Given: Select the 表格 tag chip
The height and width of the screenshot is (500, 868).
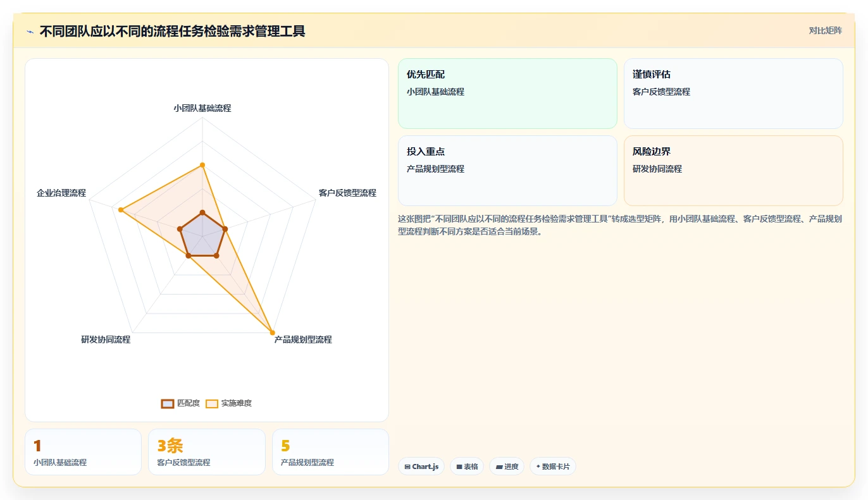Looking at the screenshot, I should 467,466.
